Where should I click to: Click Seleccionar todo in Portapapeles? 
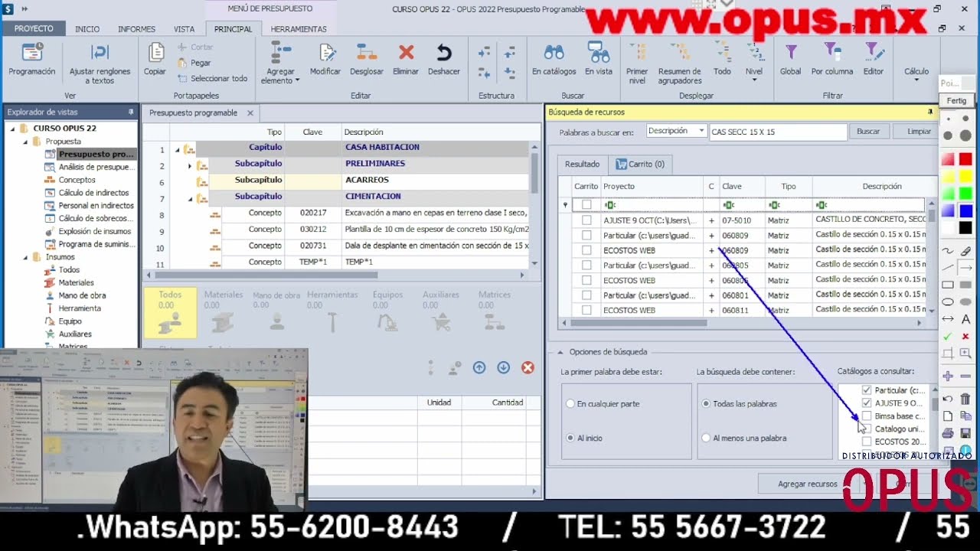[x=213, y=78]
